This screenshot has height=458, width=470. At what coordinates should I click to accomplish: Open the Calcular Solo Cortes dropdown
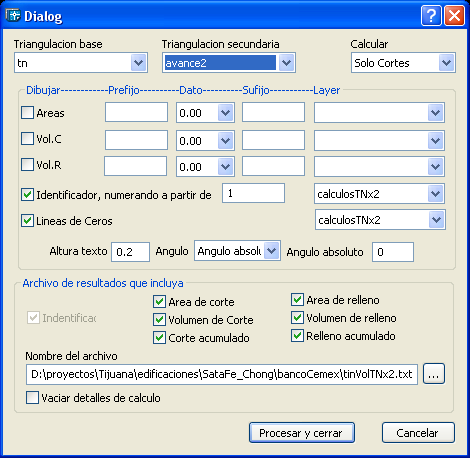tap(446, 63)
